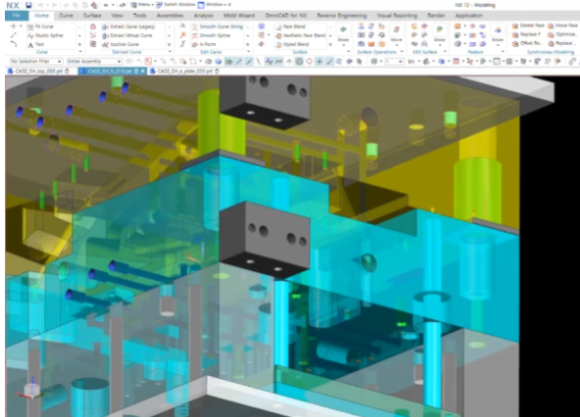Click the Delete Face tool
The width and height of the screenshot is (580, 417).
[528, 26]
